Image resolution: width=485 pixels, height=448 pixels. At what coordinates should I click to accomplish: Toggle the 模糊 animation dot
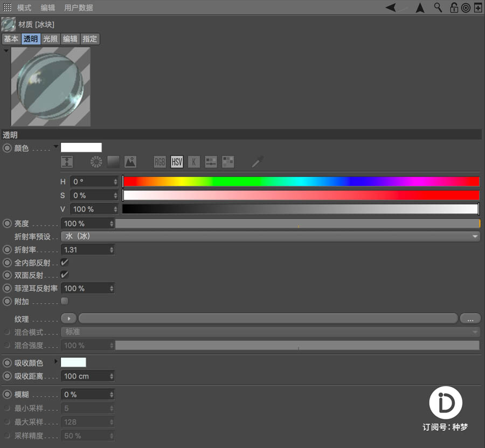[x=7, y=395]
